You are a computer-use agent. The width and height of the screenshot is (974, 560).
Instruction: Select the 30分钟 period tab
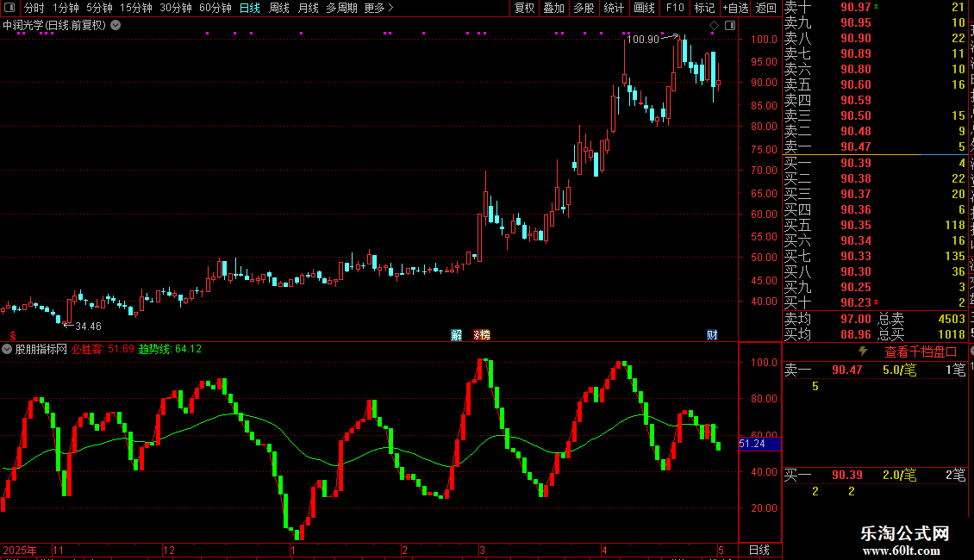tap(176, 8)
